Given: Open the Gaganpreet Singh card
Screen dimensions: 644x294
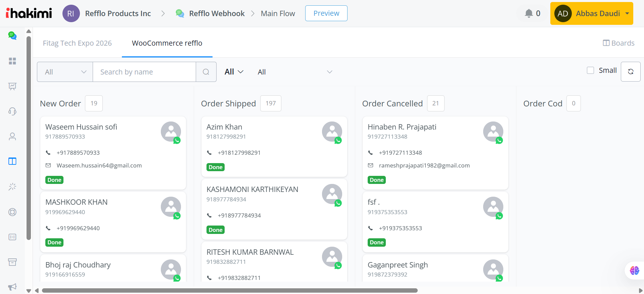Looking at the screenshot, I should [x=435, y=268].
